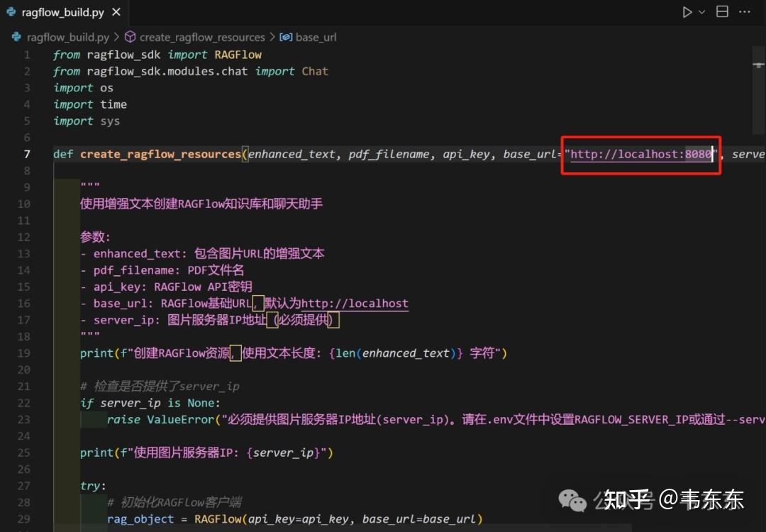This screenshot has width=766, height=532.
Task: Open the More Actions ellipsis menu
Action: tap(745, 12)
